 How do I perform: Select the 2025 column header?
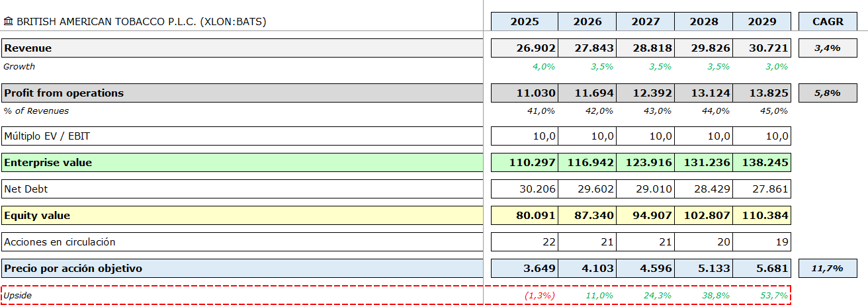(525, 21)
